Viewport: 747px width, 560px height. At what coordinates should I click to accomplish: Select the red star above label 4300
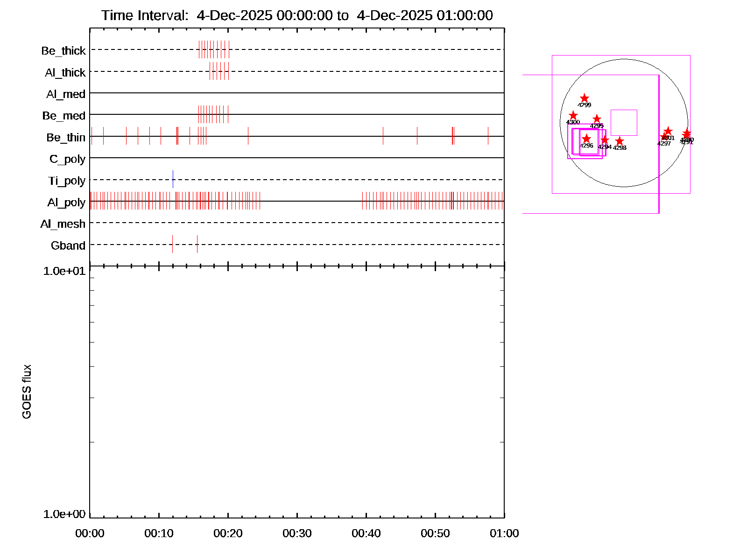tap(573, 115)
